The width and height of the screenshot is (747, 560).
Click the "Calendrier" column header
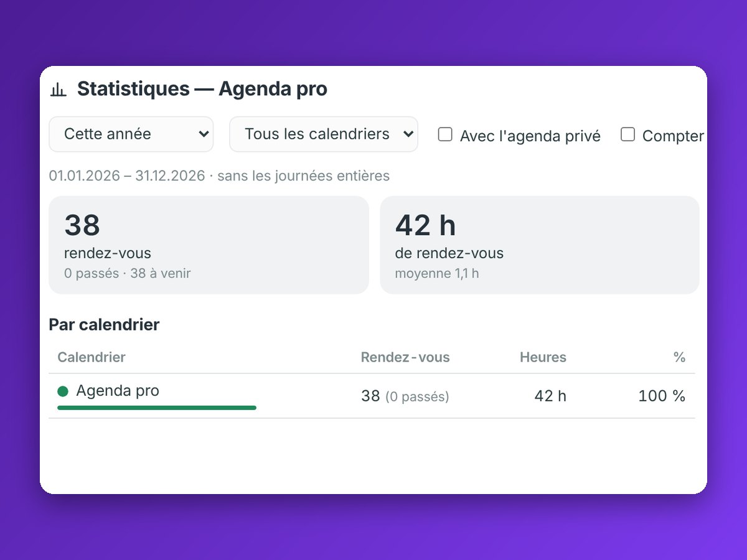[92, 357]
